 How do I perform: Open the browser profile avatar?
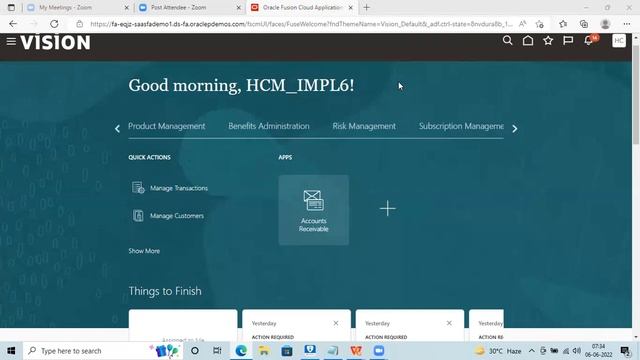coord(605,24)
